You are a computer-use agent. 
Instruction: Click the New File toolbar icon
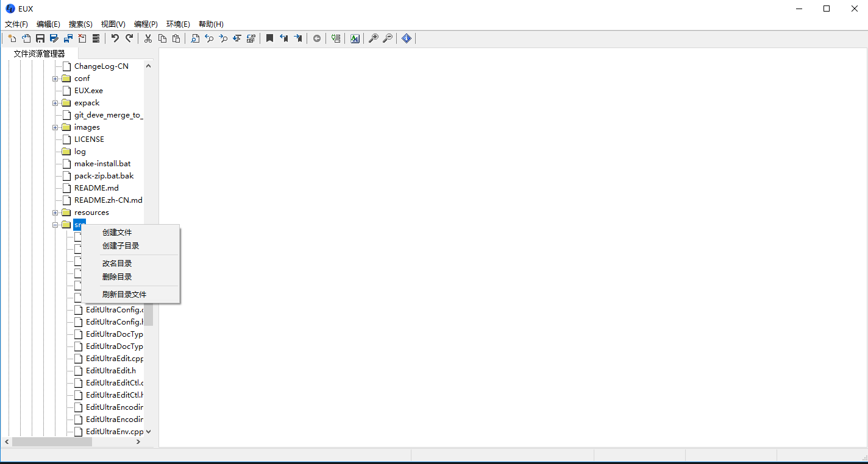coord(12,38)
